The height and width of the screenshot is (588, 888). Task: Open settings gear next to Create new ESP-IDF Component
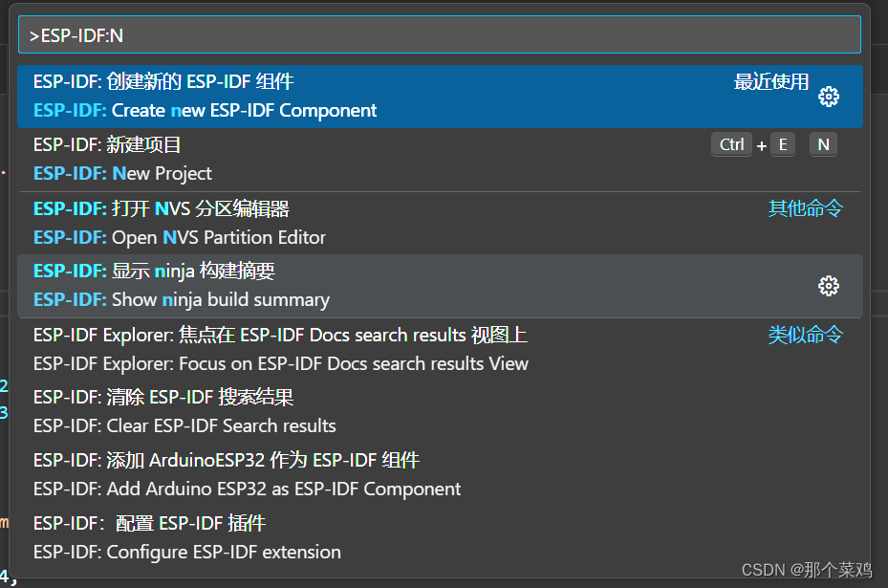(x=828, y=96)
